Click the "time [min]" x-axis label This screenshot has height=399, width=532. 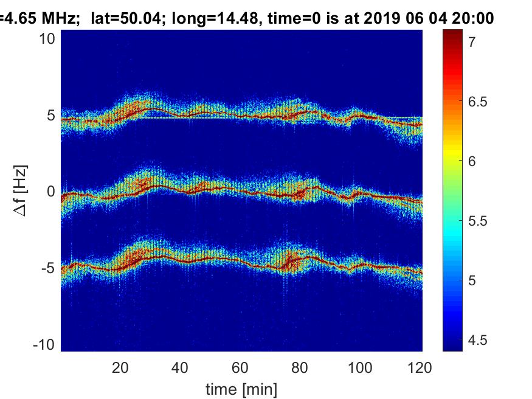coord(241,388)
